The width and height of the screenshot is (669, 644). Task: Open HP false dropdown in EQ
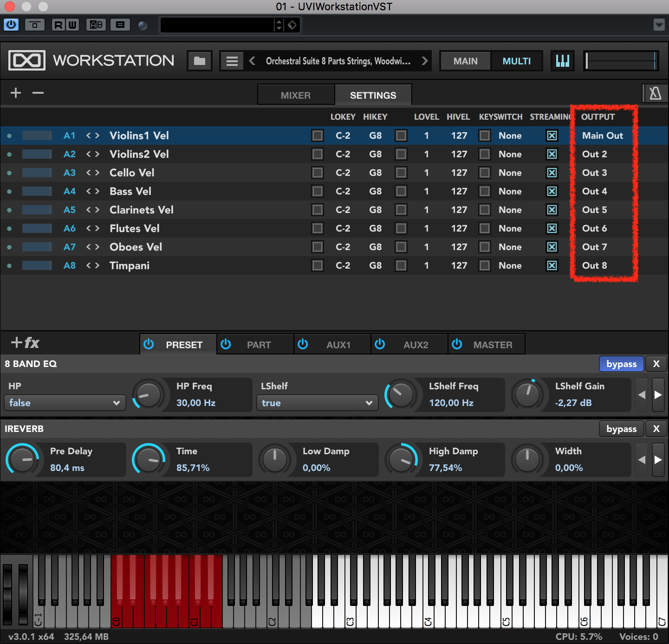click(x=65, y=403)
